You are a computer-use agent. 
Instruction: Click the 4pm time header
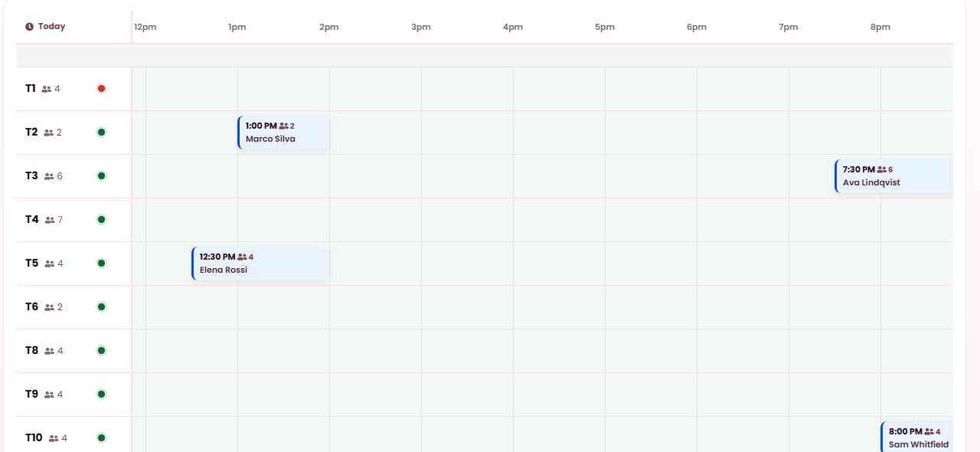tap(513, 27)
